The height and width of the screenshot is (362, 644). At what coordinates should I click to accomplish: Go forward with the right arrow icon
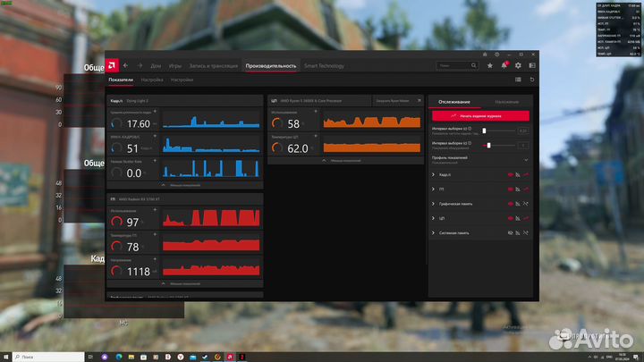point(140,65)
